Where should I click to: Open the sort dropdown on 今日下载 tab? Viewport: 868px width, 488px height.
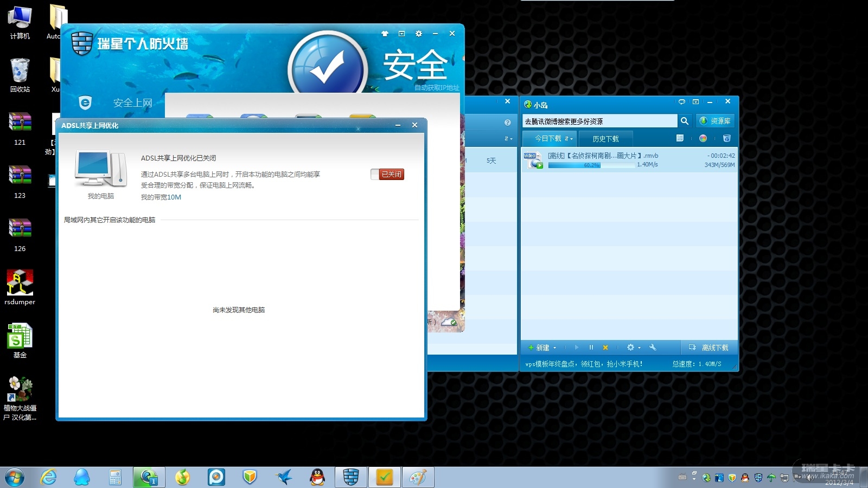pyautogui.click(x=569, y=139)
